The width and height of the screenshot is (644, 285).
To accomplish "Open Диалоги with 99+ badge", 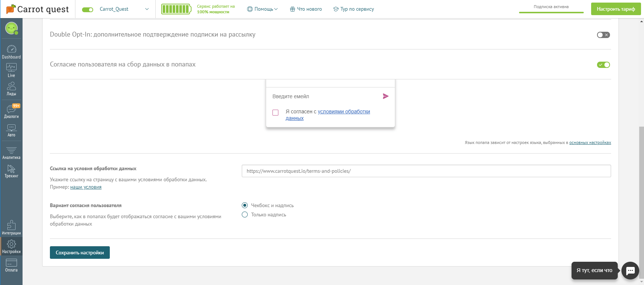I will click(x=11, y=111).
